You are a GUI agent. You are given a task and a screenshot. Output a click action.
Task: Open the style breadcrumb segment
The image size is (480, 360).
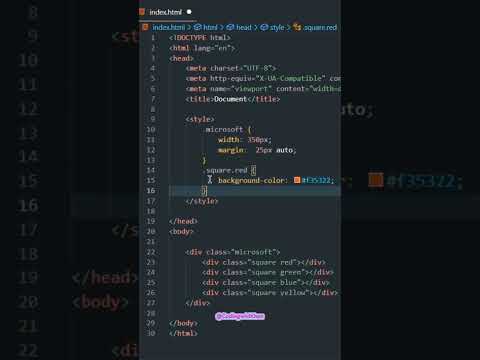click(273, 27)
